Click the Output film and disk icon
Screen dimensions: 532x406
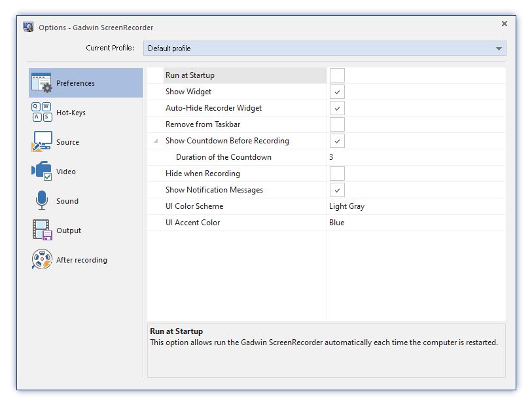point(41,231)
